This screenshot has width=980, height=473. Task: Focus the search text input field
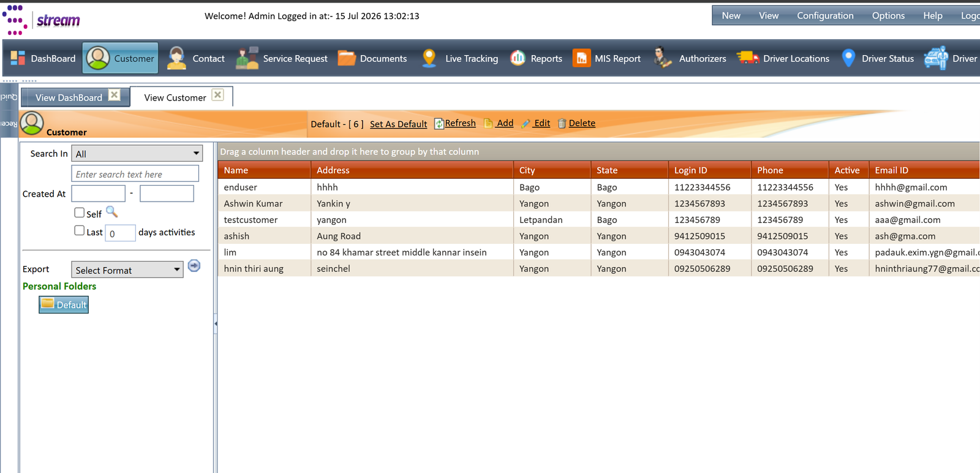(x=135, y=174)
